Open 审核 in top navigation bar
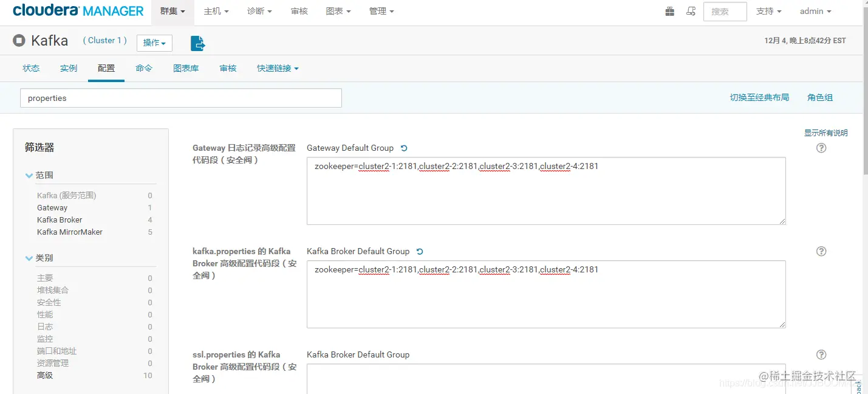868x394 pixels. pos(299,12)
